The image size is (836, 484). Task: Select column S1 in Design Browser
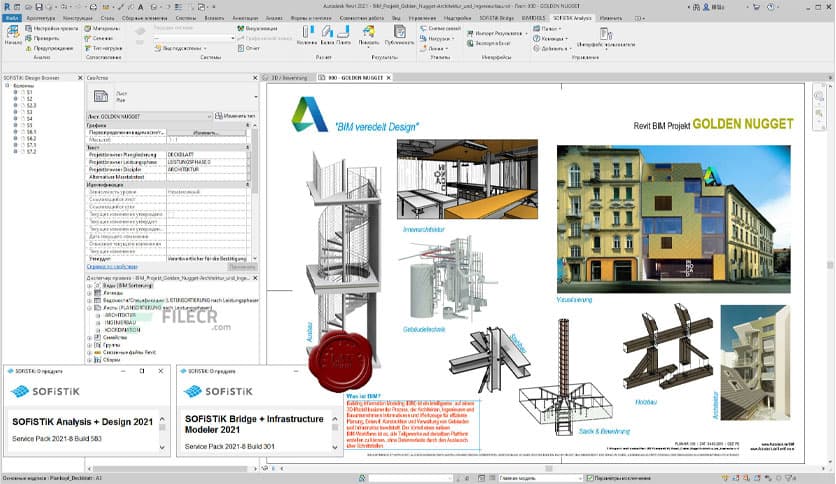[29, 92]
